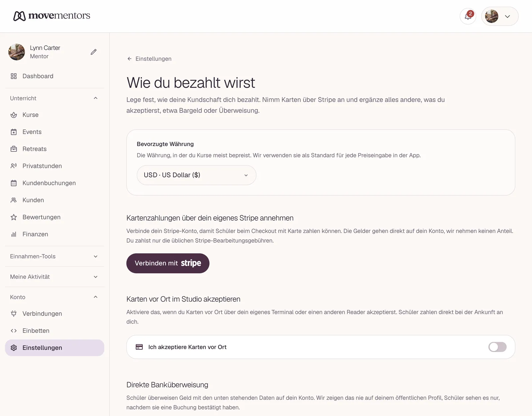
Task: Click the Einstellungen gear icon
Action: (x=14, y=348)
